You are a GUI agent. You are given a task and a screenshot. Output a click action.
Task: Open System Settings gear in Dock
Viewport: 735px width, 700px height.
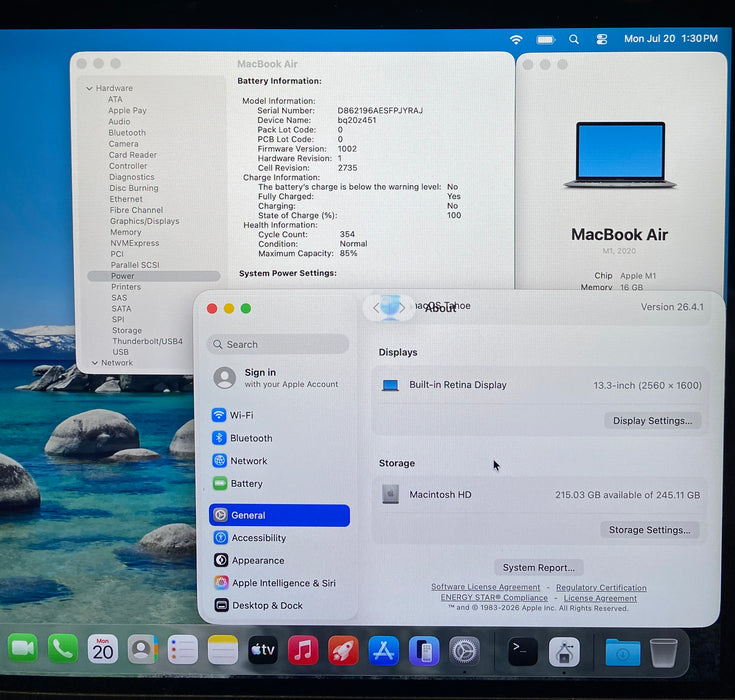[464, 651]
